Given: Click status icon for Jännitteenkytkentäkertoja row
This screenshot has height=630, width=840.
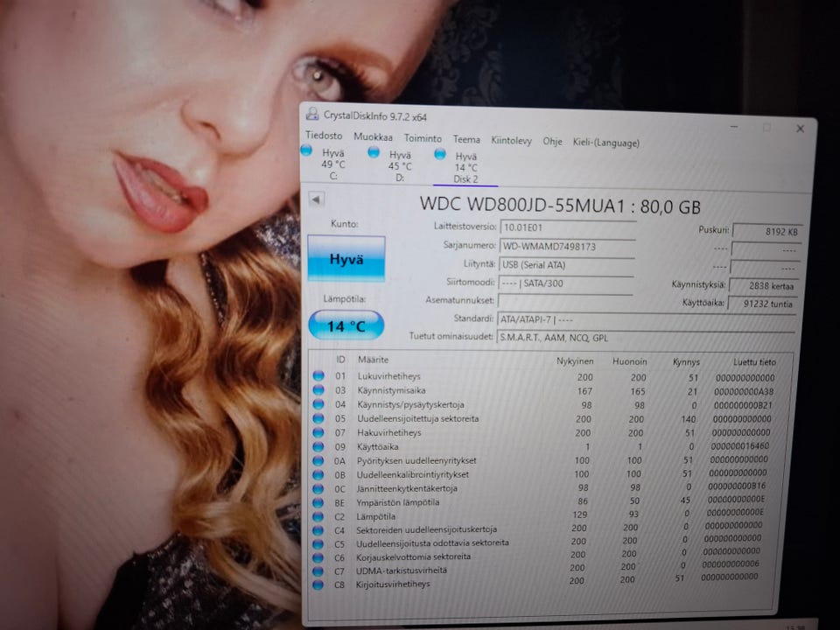Looking at the screenshot, I should click(318, 488).
